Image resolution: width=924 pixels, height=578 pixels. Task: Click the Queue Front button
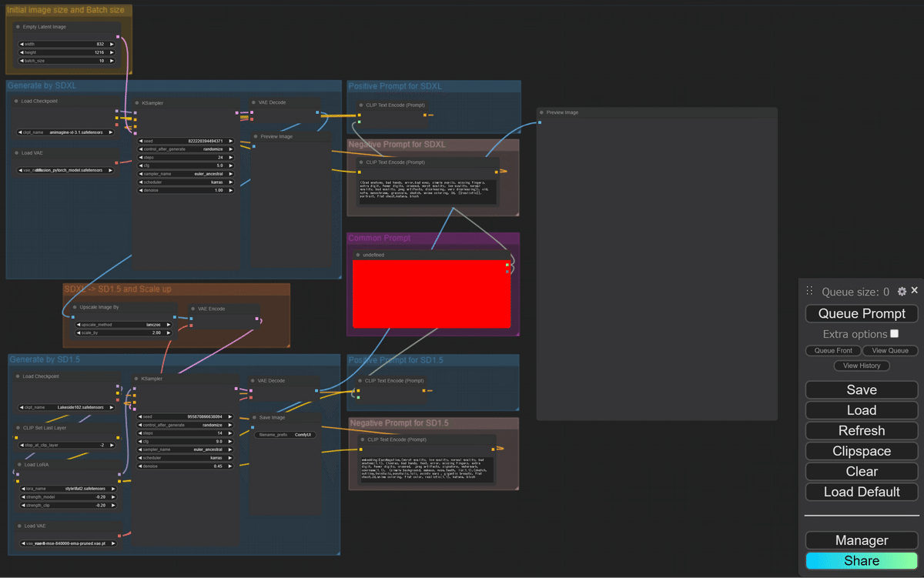(x=833, y=350)
